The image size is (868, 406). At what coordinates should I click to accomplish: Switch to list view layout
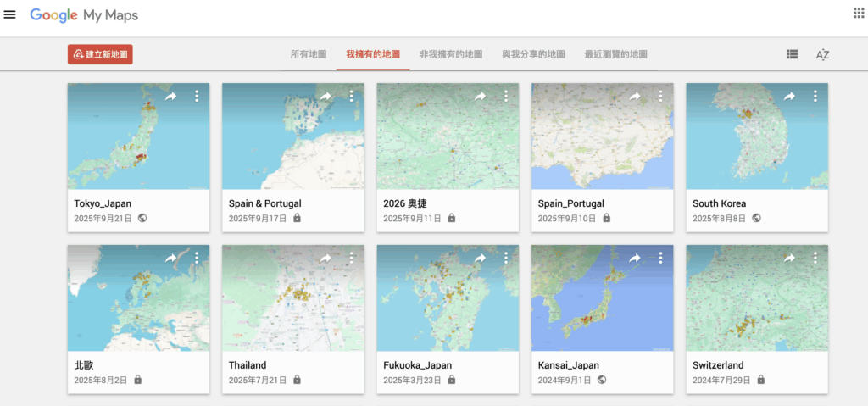pos(792,54)
